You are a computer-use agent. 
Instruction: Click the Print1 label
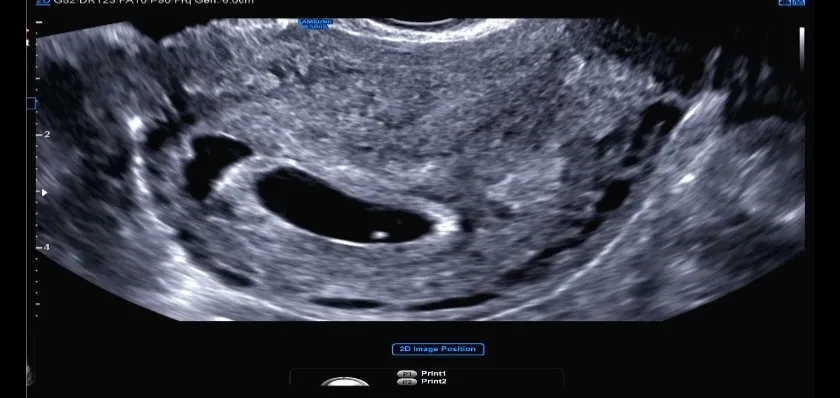point(433,374)
